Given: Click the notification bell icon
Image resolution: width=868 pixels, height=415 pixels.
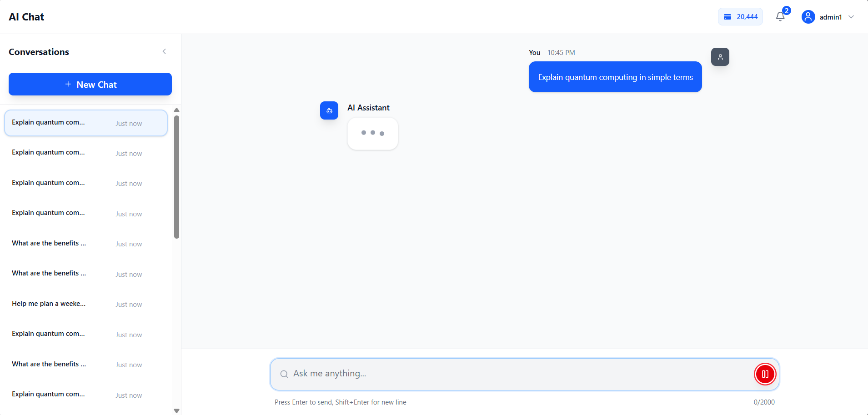Looking at the screenshot, I should (x=780, y=17).
